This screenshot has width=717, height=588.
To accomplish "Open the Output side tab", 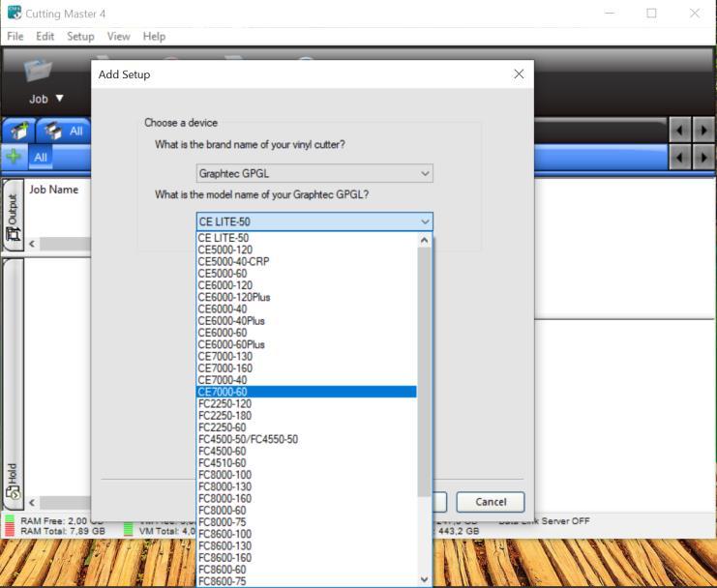I will point(13,215).
